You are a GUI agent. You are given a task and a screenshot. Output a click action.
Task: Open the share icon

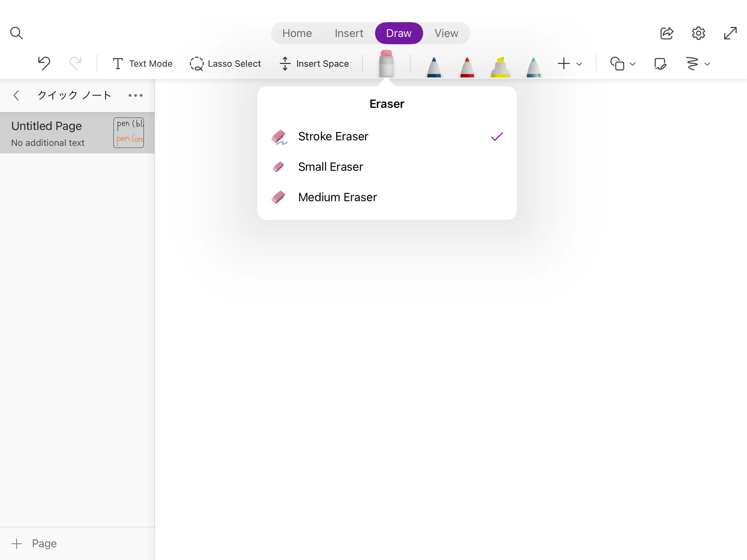tap(666, 33)
